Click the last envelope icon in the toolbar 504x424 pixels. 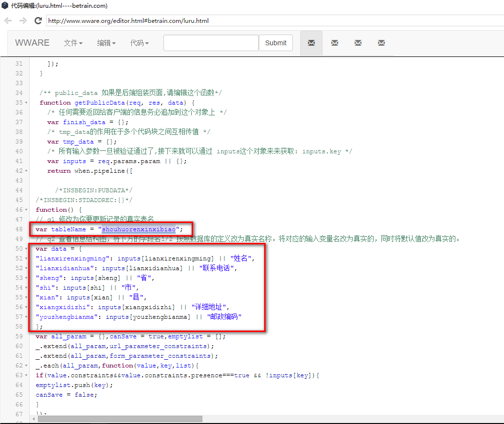coord(381,43)
